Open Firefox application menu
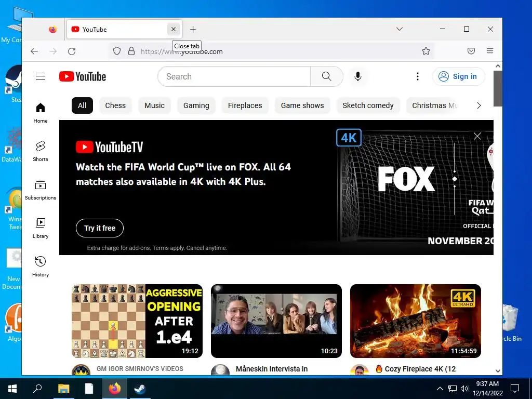This screenshot has width=532, height=399. [490, 51]
